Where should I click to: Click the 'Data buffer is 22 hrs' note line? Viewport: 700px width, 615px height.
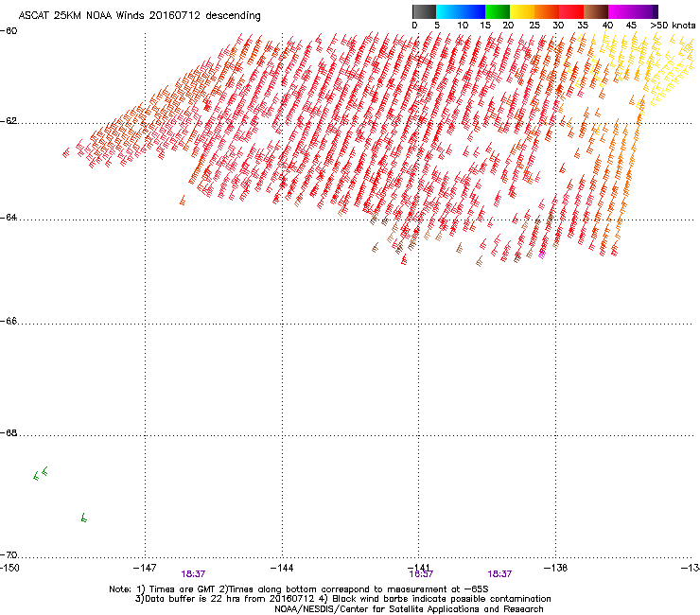[x=342, y=599]
